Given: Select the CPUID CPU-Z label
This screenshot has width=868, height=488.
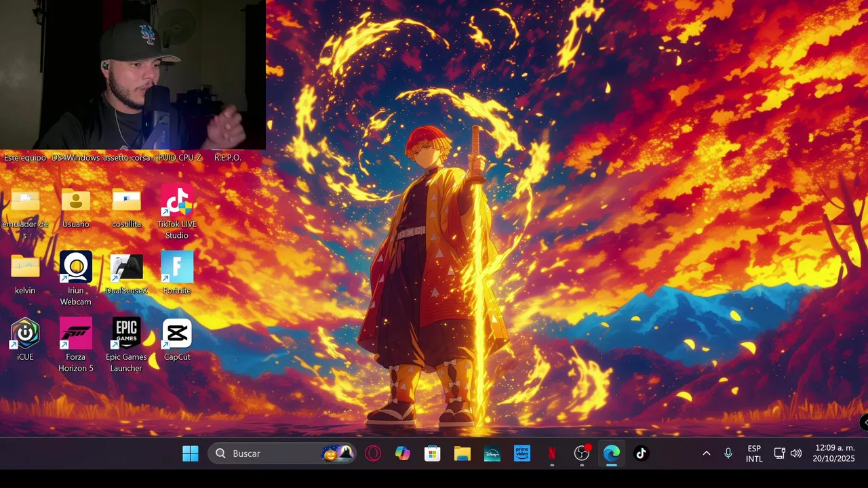Looking at the screenshot, I should pyautogui.click(x=177, y=157).
